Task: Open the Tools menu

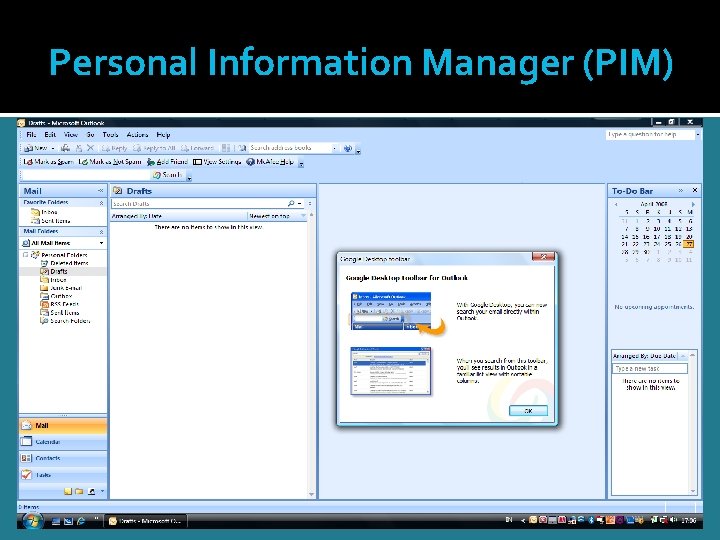Action: 110,135
